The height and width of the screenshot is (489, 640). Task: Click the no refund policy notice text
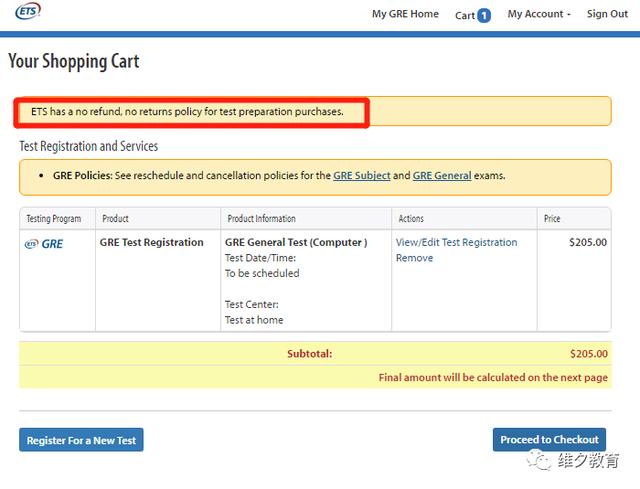pyautogui.click(x=187, y=111)
